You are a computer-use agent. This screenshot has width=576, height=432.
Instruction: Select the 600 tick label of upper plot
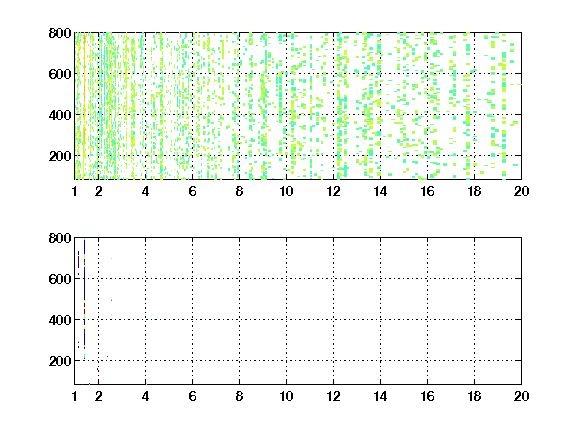point(60,74)
